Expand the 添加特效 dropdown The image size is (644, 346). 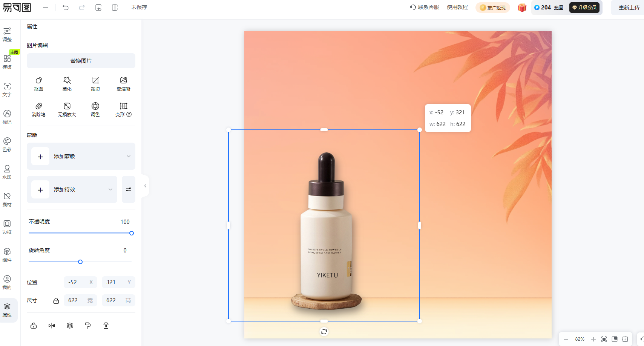coord(110,189)
